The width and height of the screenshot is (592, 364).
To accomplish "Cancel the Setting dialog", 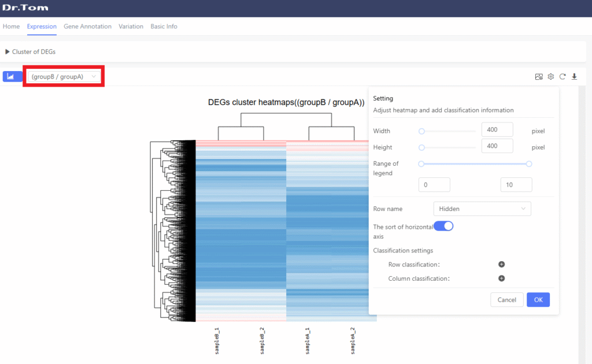I will coord(506,300).
